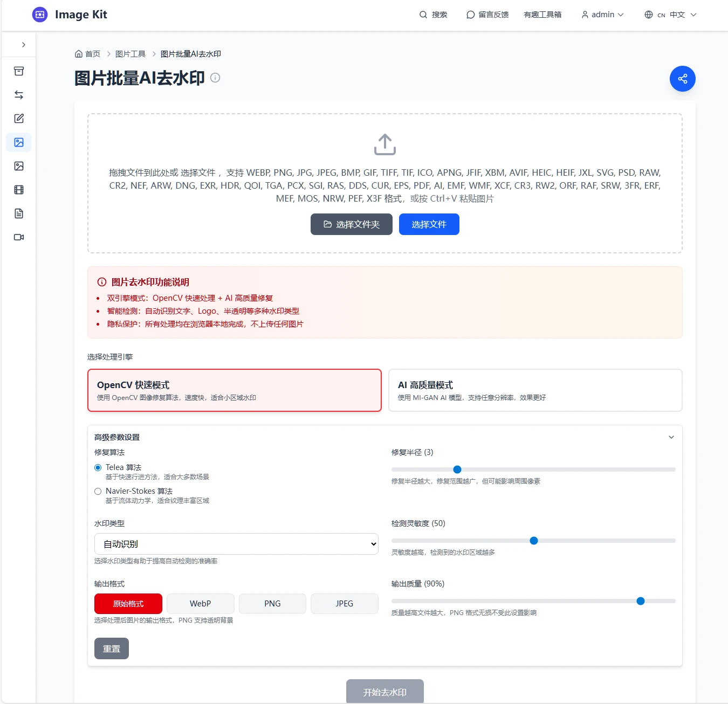Collapse the 高级参数设置 section chevron

[671, 437]
